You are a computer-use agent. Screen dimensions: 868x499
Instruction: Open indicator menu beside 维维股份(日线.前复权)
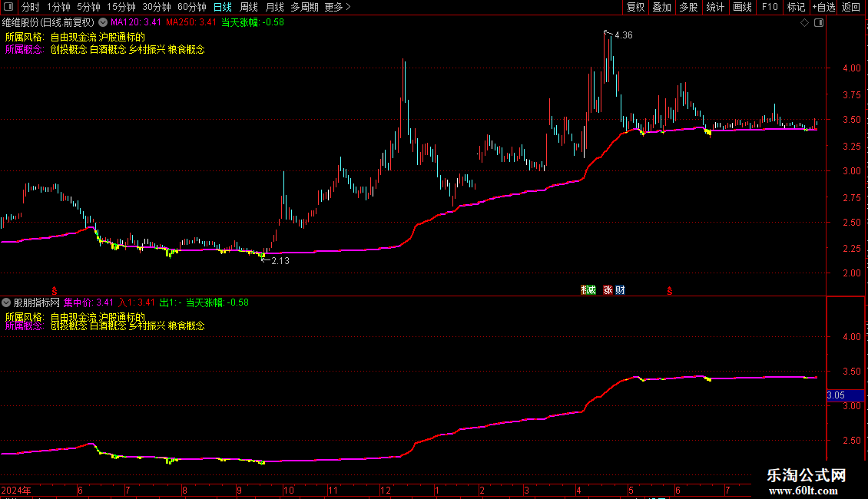click(103, 23)
